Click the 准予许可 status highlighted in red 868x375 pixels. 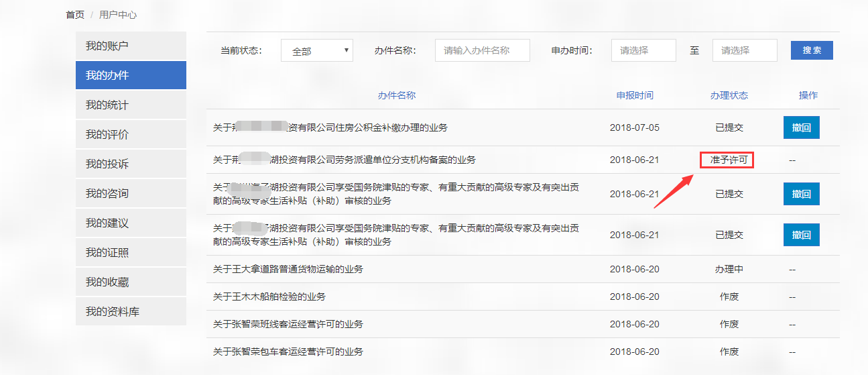727,160
